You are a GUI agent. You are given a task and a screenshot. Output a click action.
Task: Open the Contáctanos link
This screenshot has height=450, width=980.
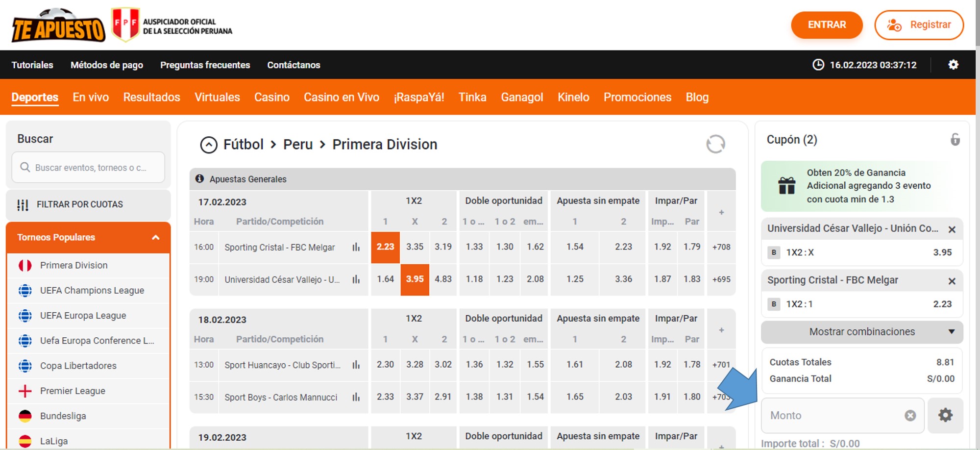point(294,65)
